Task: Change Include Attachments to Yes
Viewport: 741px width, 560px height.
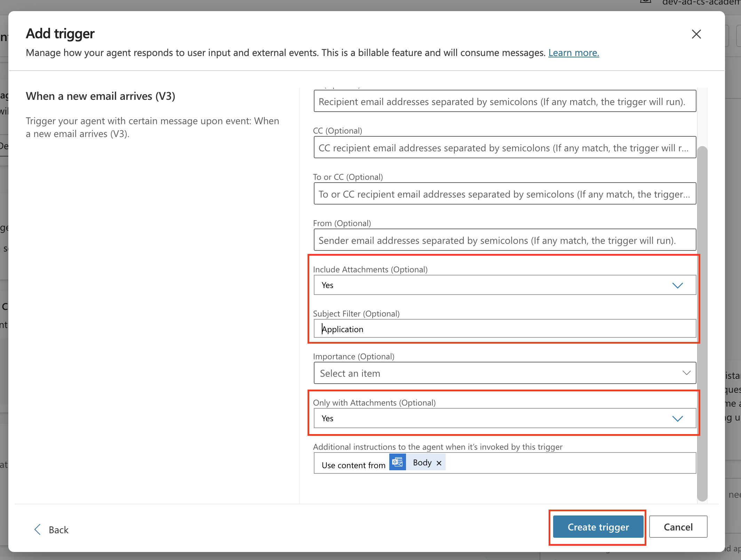Action: [504, 285]
